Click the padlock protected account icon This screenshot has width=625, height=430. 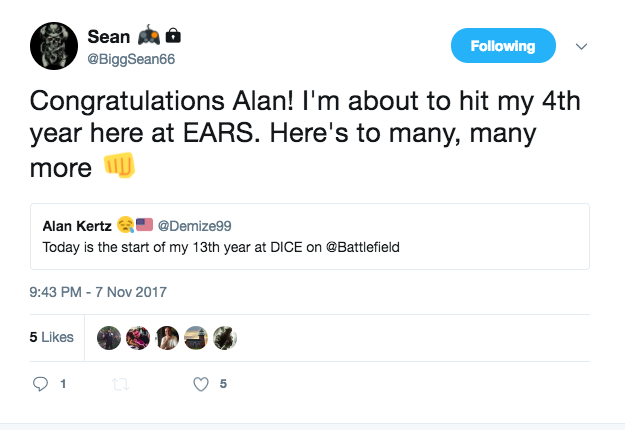click(x=173, y=37)
